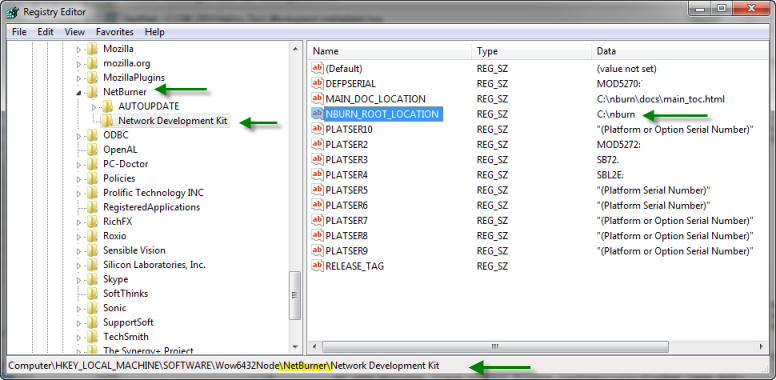Click the mozilla.org folder icon
The height and width of the screenshot is (380, 776).
click(x=92, y=63)
